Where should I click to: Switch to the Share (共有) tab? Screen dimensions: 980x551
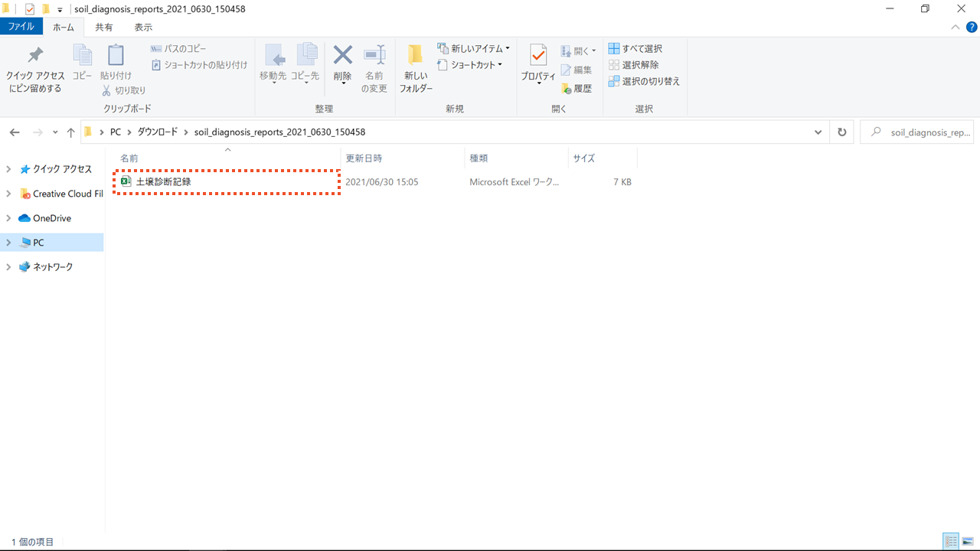coord(104,27)
